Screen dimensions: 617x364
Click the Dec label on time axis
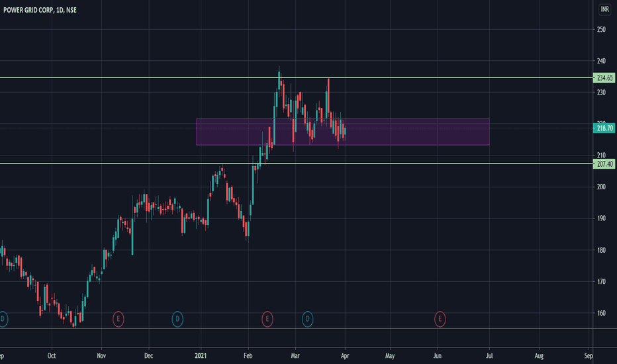148,356
